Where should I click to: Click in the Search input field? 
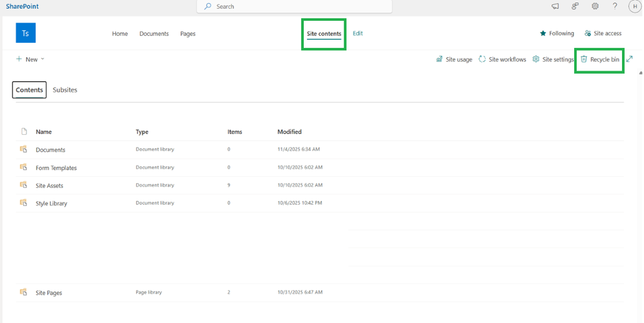click(294, 6)
